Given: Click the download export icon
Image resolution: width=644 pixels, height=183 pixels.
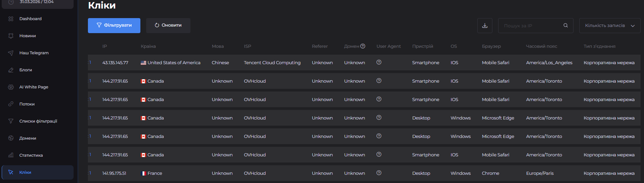Looking at the screenshot, I should coord(485,26).
